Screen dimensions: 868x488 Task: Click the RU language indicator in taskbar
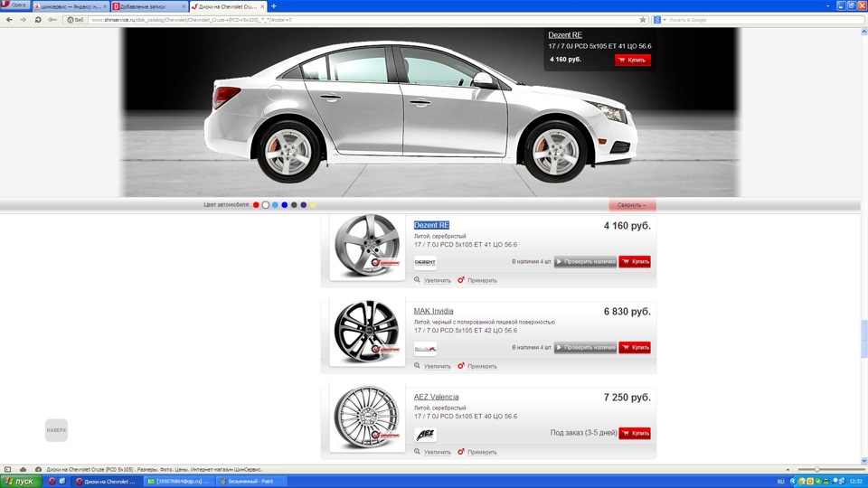point(780,482)
